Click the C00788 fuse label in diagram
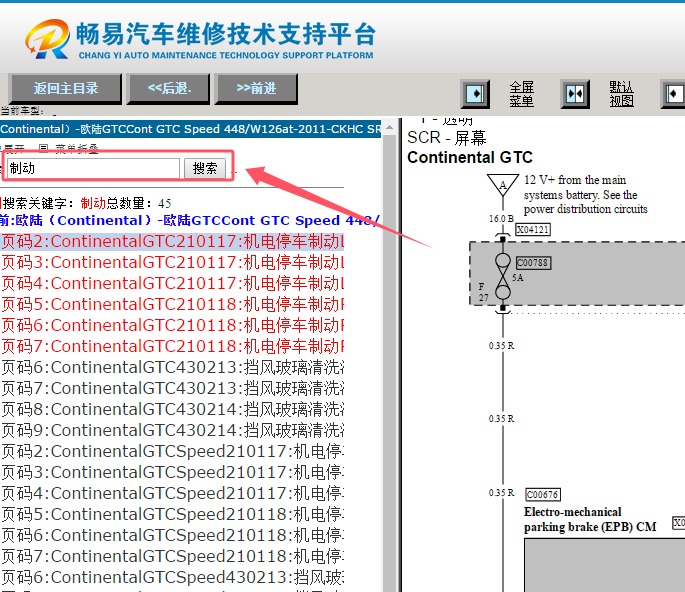The height and width of the screenshot is (592, 685). [533, 263]
